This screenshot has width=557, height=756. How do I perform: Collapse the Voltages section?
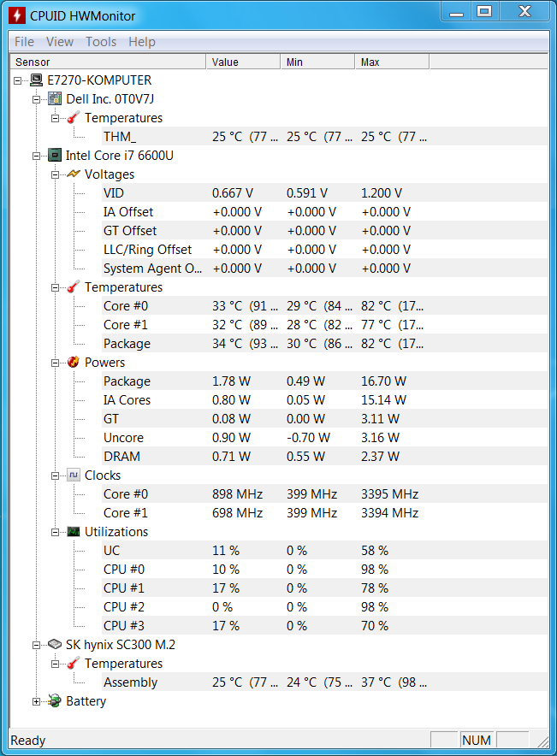click(x=55, y=174)
